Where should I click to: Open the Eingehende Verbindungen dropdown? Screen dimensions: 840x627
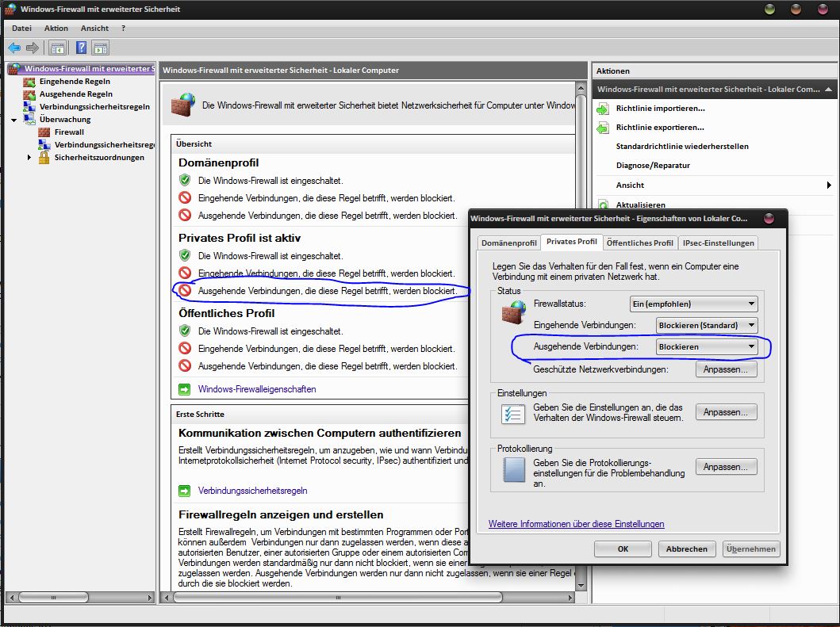[x=707, y=325]
